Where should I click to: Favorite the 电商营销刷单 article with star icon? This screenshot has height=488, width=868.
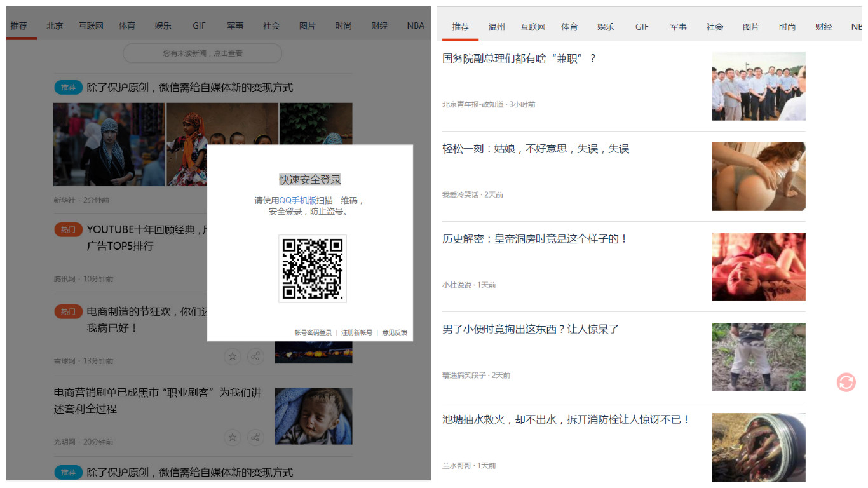233,437
